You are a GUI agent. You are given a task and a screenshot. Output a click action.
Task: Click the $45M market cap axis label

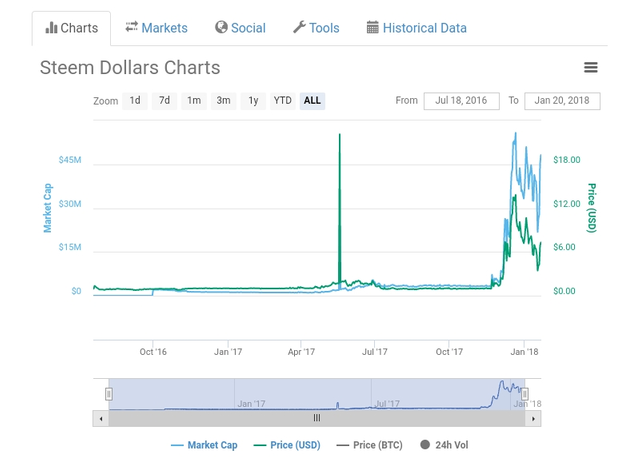click(x=70, y=160)
